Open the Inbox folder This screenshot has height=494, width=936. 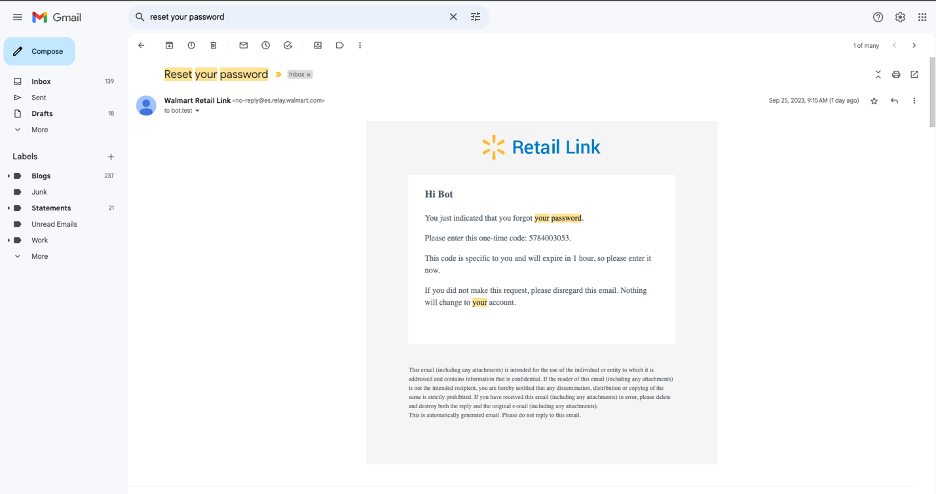[41, 81]
